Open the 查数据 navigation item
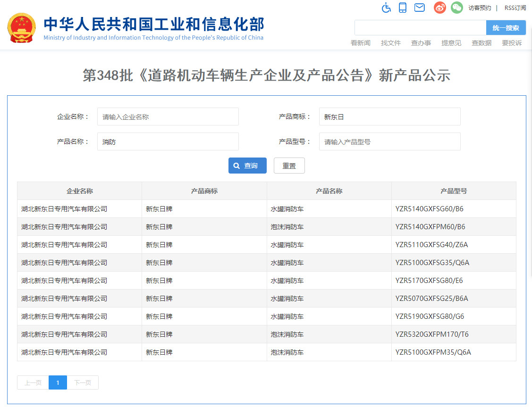Image resolution: width=532 pixels, height=407 pixels. click(481, 43)
